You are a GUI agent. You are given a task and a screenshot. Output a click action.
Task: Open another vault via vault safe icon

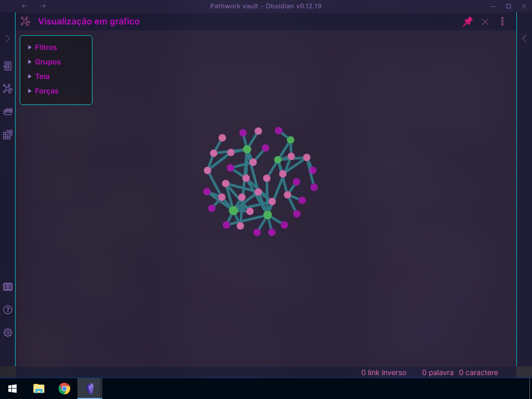(7, 287)
